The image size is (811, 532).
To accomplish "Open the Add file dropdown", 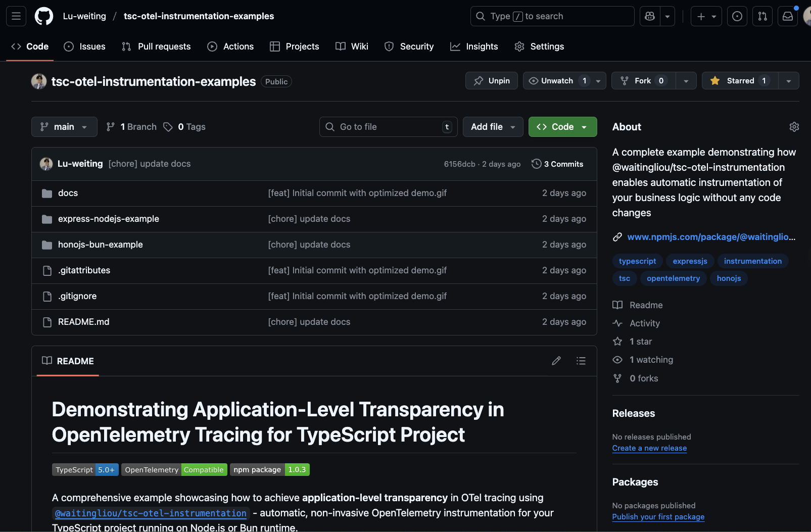I will [x=493, y=127].
